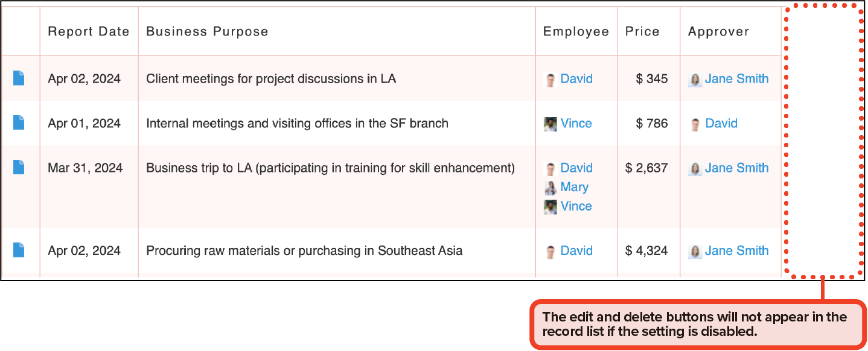Image resolution: width=868 pixels, height=351 pixels.
Task: Click Vince link in the Business trip row
Action: pyautogui.click(x=576, y=206)
